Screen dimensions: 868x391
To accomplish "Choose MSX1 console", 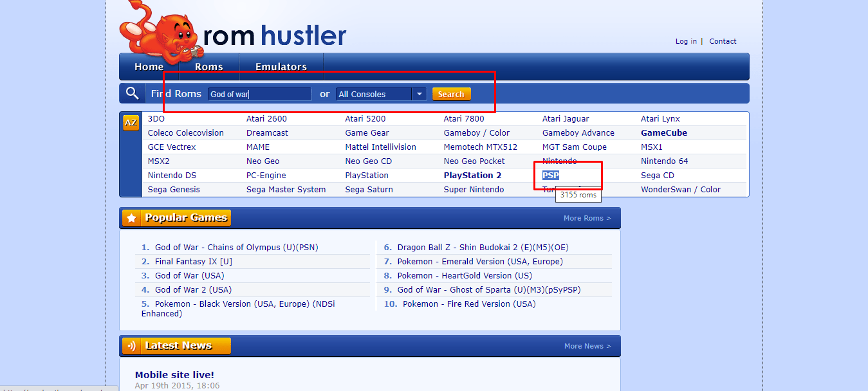I will 652,147.
